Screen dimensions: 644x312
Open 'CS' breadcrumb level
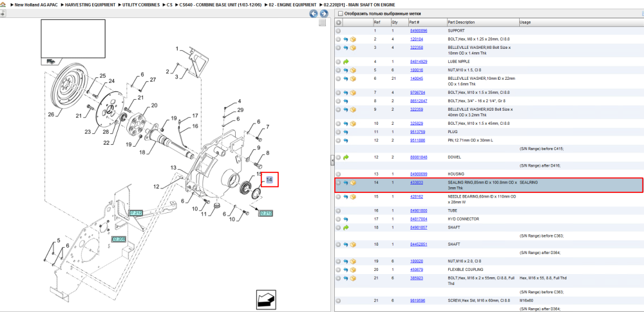click(x=169, y=5)
